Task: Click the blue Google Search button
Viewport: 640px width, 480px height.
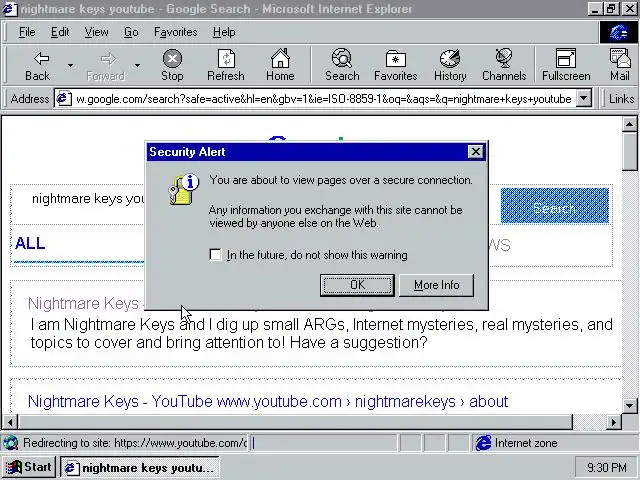Action: (x=555, y=206)
